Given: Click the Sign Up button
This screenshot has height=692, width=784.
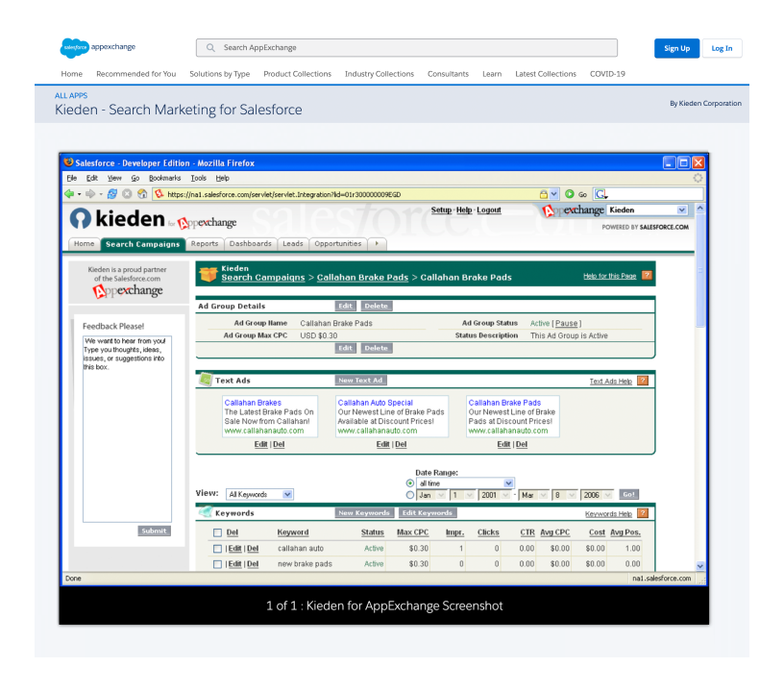Looking at the screenshot, I should pyautogui.click(x=677, y=48).
